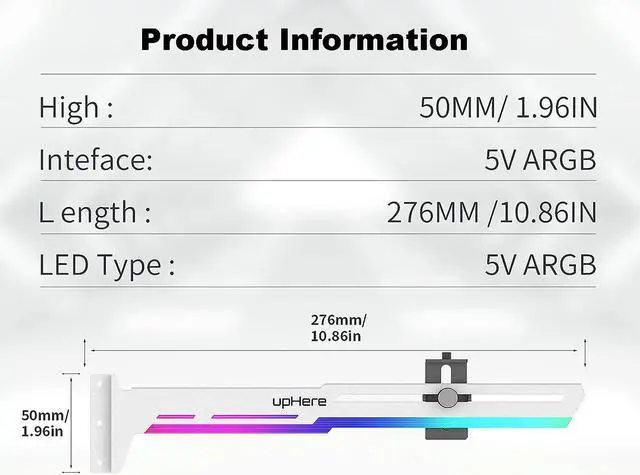Click the round adjustment knob on bracket

(x=447, y=397)
